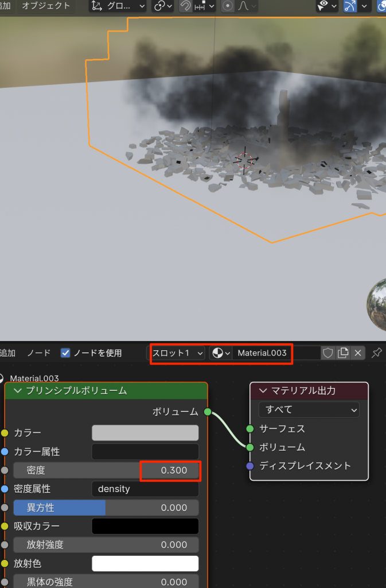The image size is (386, 588).
Task: Click the 異方性 slider
Action: coord(106,508)
